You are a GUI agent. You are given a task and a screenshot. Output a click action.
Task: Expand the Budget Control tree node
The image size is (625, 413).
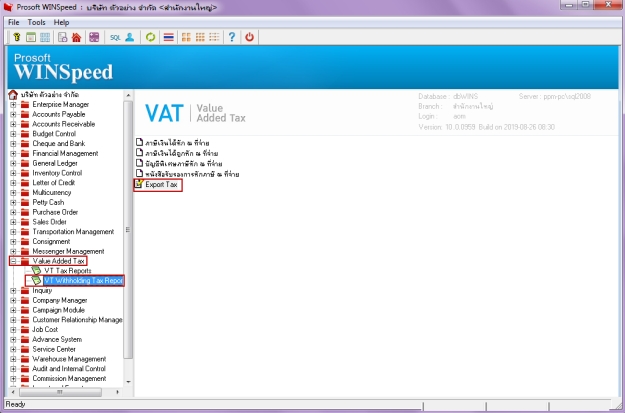[x=14, y=134]
